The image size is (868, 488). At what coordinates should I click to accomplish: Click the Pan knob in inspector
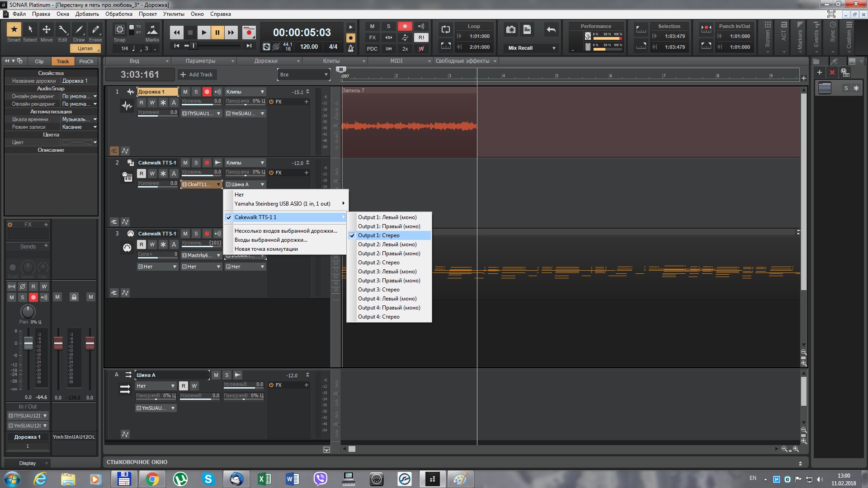(x=28, y=311)
